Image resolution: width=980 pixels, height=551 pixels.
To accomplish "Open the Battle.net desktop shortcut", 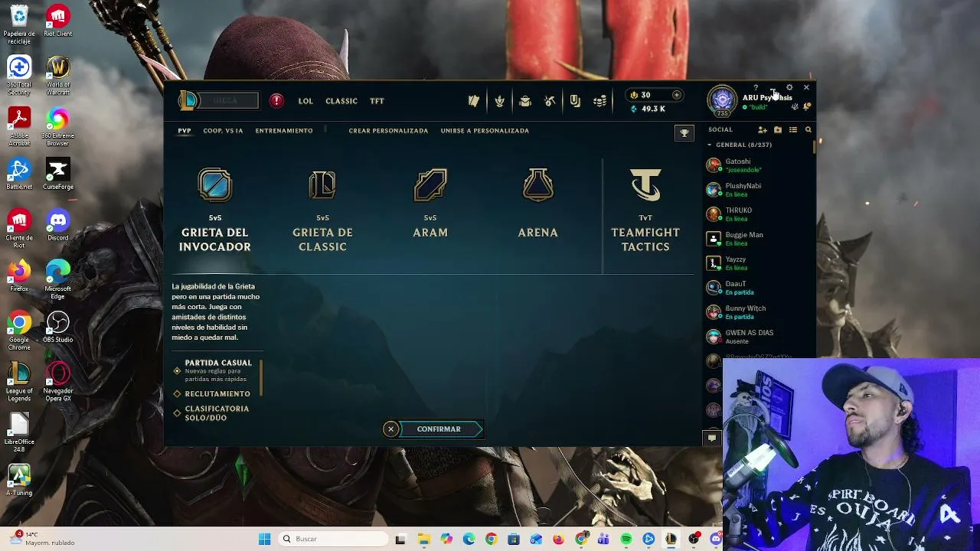I will tap(19, 174).
